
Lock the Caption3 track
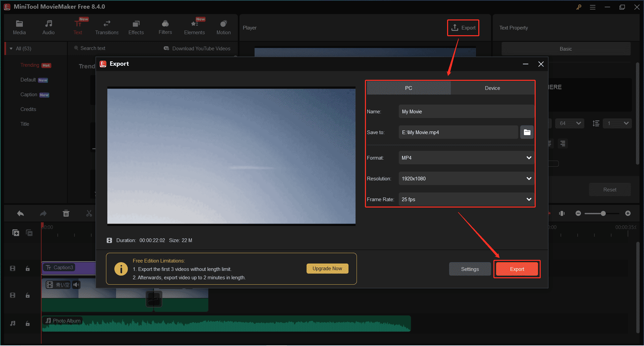point(28,268)
